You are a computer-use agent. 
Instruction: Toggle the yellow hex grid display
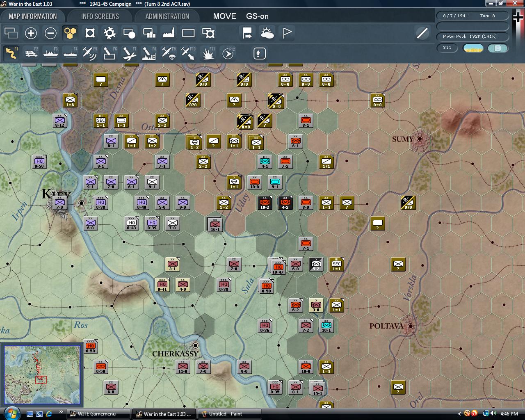(x=70, y=33)
